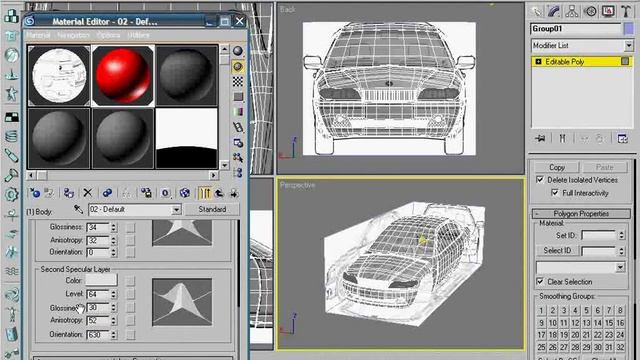Open Material/Map Navigator icon
640x360 pixels.
pyautogui.click(x=238, y=173)
